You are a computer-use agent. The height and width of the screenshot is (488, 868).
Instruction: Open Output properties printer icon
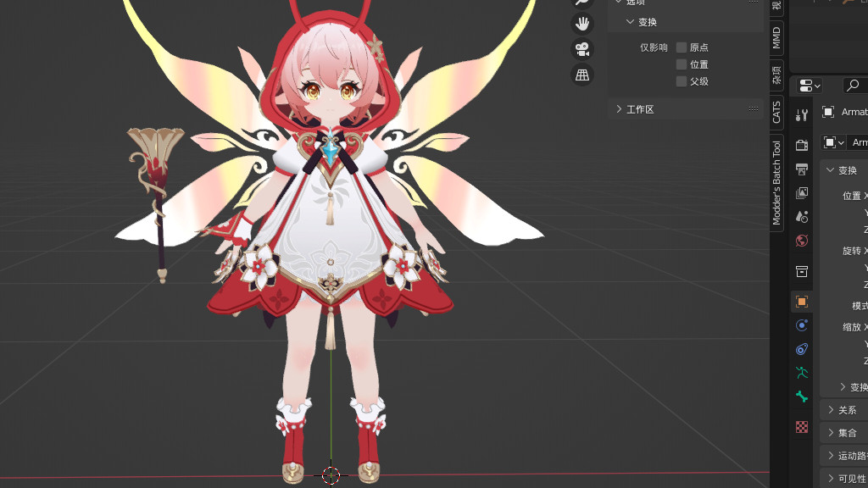coord(802,169)
